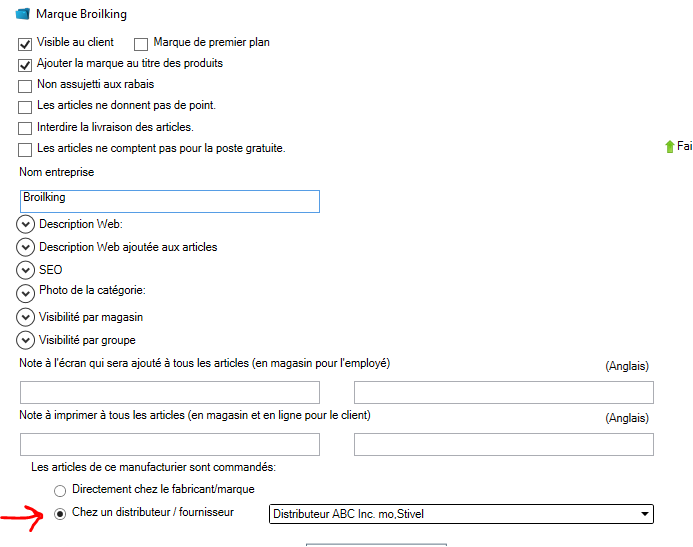Expand Description Web ajoutée aux articles
This screenshot has height=547, width=693.
[25, 247]
